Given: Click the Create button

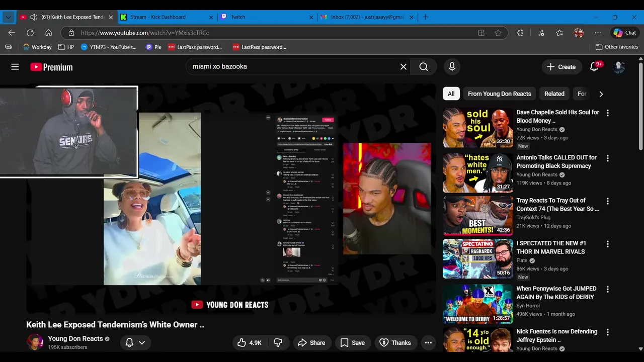Looking at the screenshot, I should [x=561, y=67].
